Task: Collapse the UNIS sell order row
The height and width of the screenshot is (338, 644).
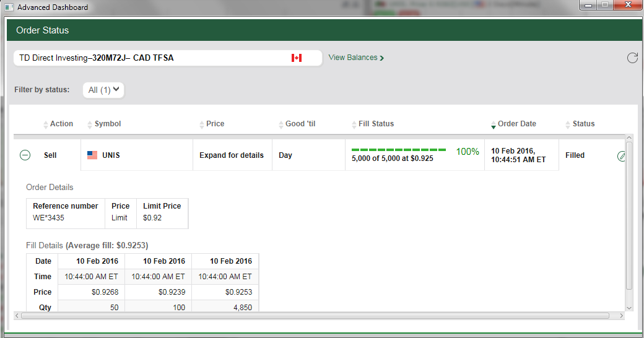Action: (25, 155)
